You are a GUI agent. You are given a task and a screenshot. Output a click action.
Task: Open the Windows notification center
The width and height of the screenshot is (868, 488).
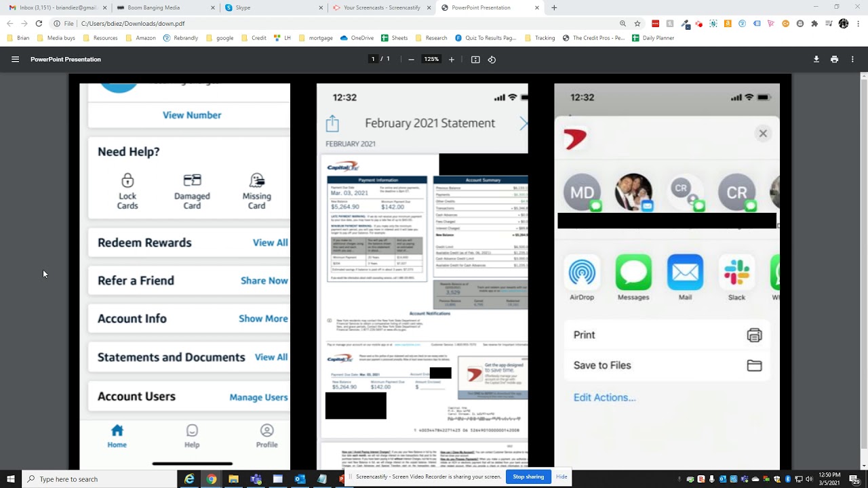point(854,479)
